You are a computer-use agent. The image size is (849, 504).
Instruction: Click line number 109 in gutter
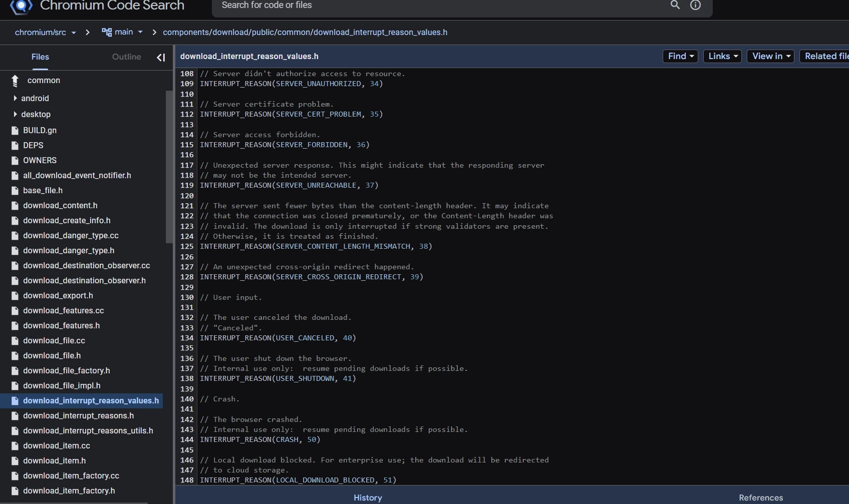coord(187,84)
